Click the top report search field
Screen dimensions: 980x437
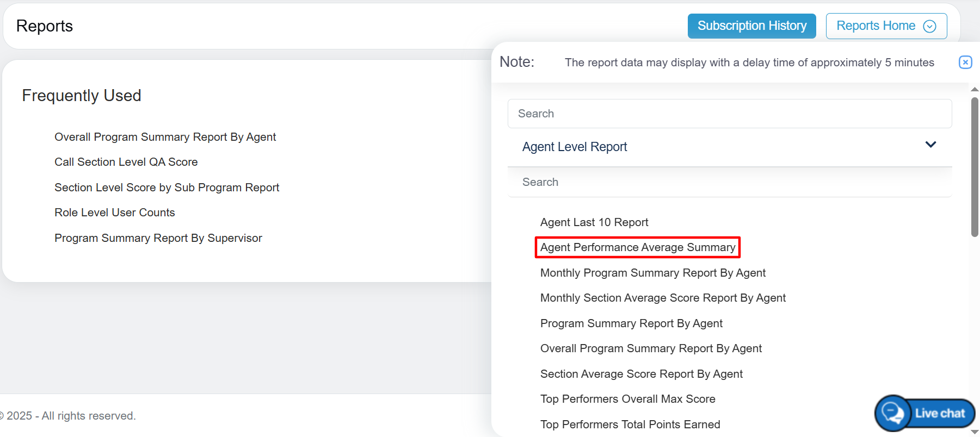(729, 114)
